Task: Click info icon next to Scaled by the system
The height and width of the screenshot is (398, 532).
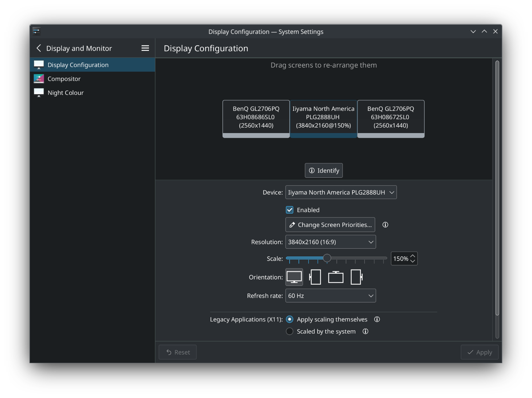Action: (x=365, y=331)
